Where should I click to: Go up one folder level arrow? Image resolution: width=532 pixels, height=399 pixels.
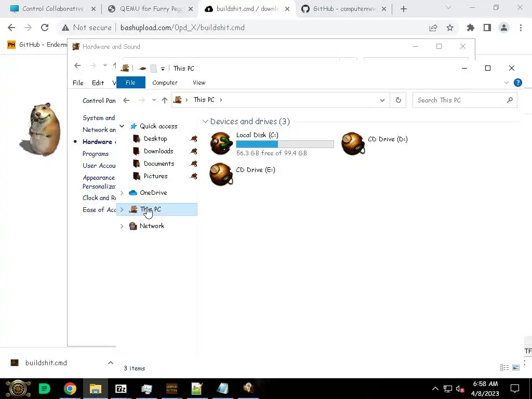tap(165, 100)
